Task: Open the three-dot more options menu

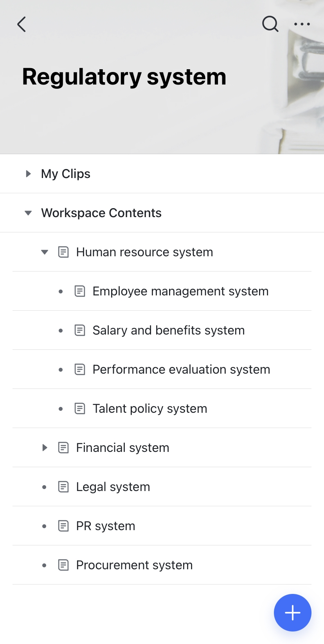Action: coord(302,24)
